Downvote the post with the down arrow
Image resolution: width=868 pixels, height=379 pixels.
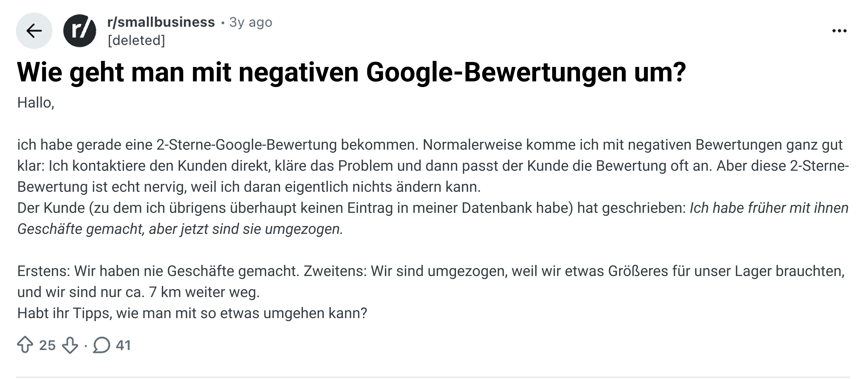70,345
